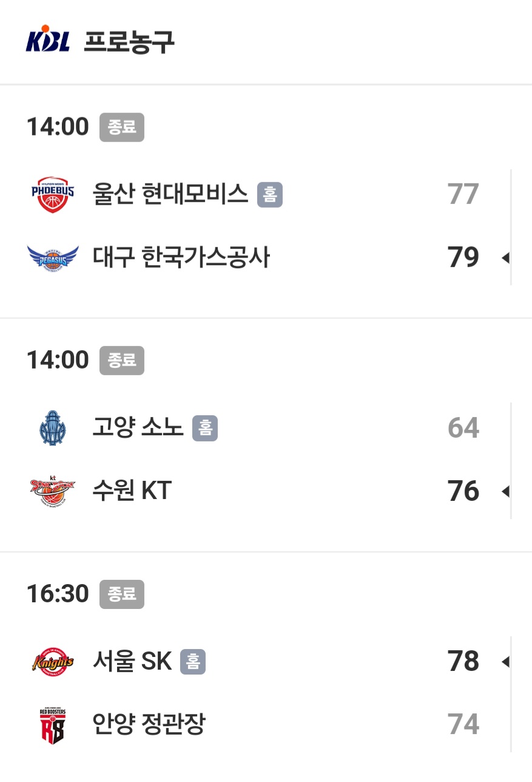
Task: Click the Ulsan Hyundai Mobis Phoebus logo
Action: point(53,195)
